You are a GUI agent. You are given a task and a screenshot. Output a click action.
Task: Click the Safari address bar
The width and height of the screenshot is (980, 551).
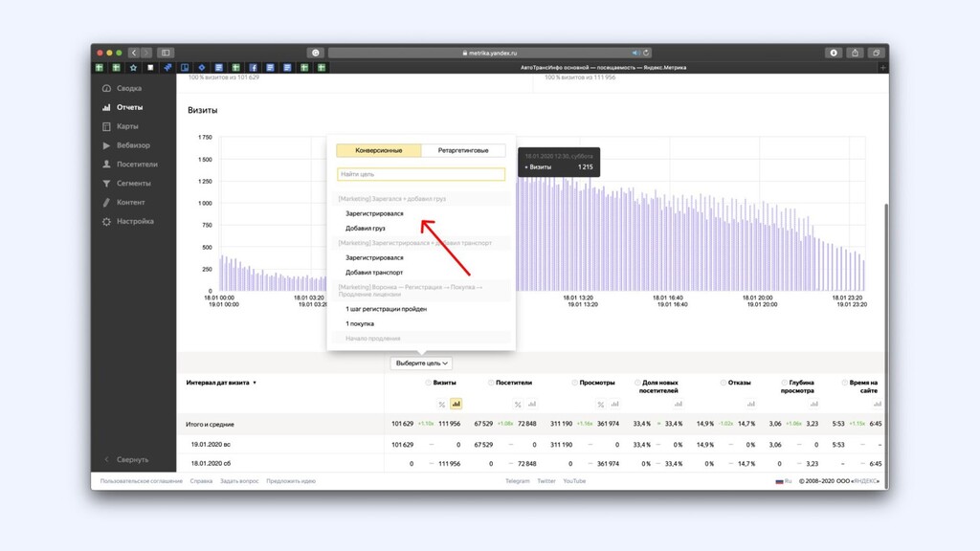pos(489,54)
